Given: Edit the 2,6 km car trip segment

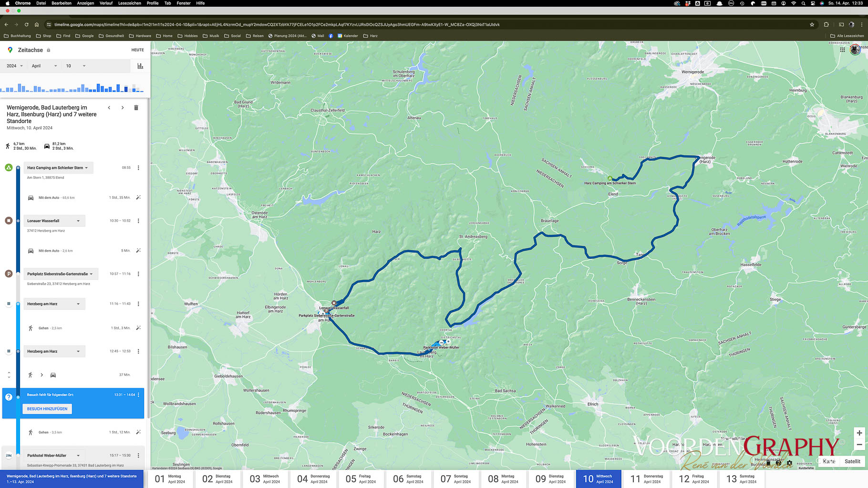Looking at the screenshot, I should tap(138, 251).
